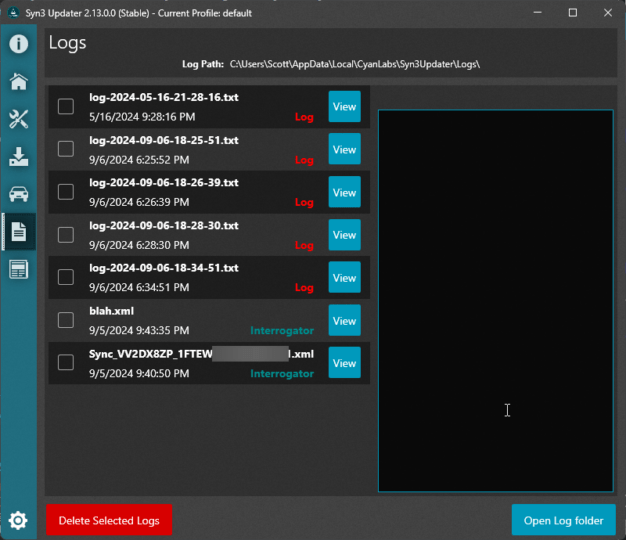Click the blah.xml file name
The width and height of the screenshot is (626, 540).
click(x=111, y=311)
